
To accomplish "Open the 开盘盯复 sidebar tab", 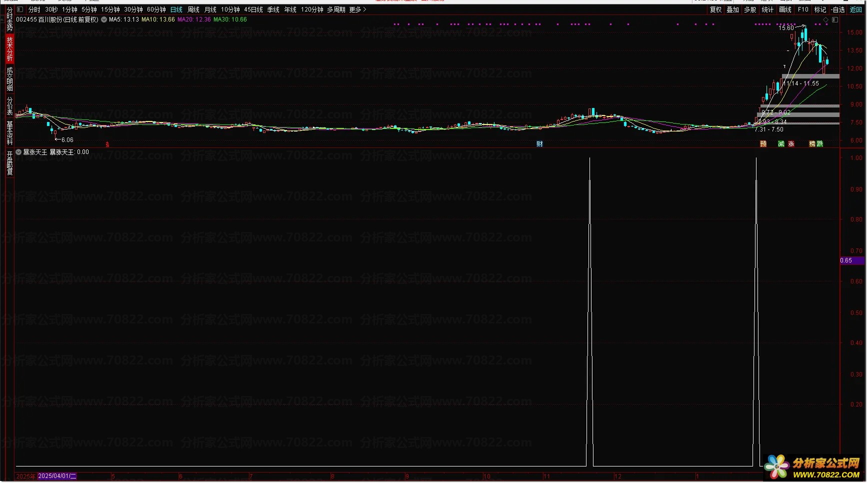I will pos(9,163).
